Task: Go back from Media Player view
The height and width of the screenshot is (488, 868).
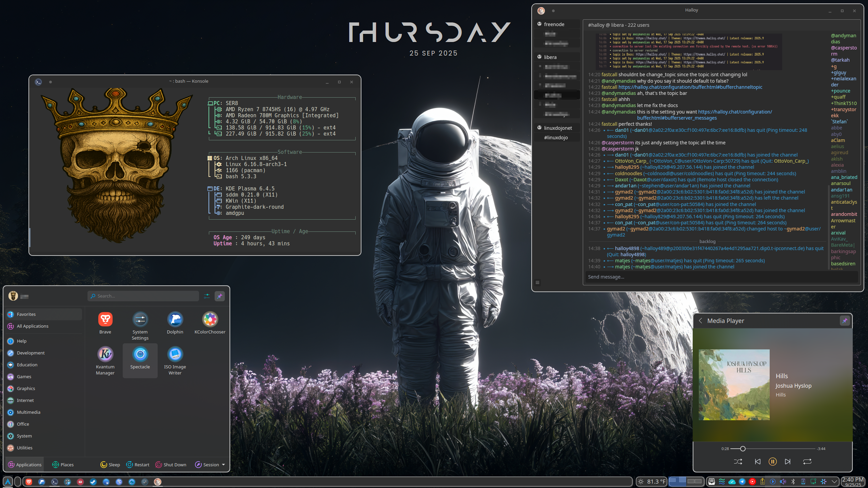Action: pos(701,321)
